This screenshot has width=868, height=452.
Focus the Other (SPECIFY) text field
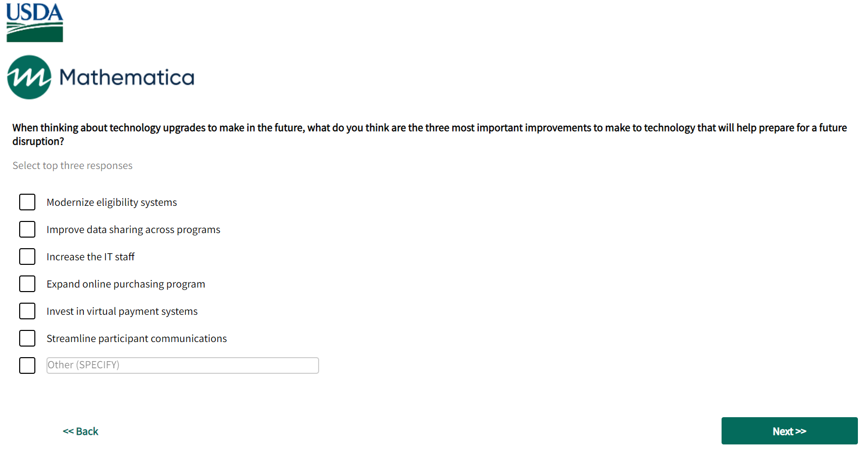tap(182, 366)
